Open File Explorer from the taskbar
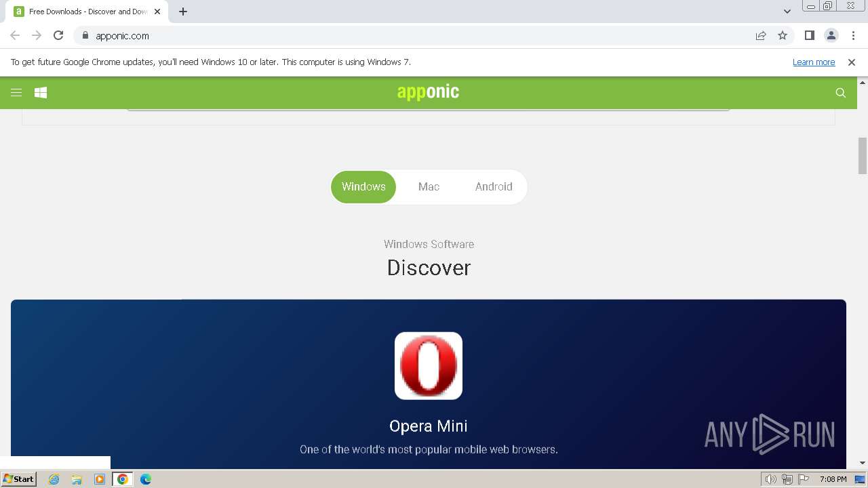Screen dimensions: 868x488 click(x=77, y=479)
